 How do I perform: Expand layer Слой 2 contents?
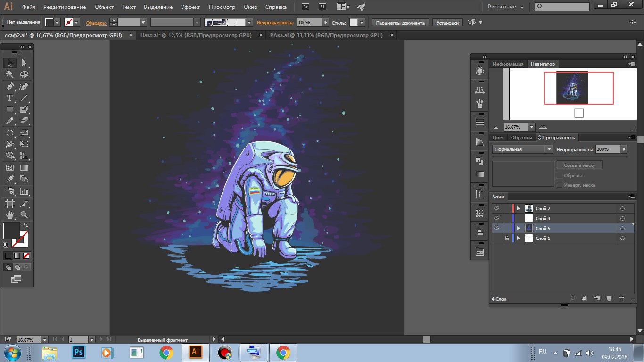click(519, 208)
